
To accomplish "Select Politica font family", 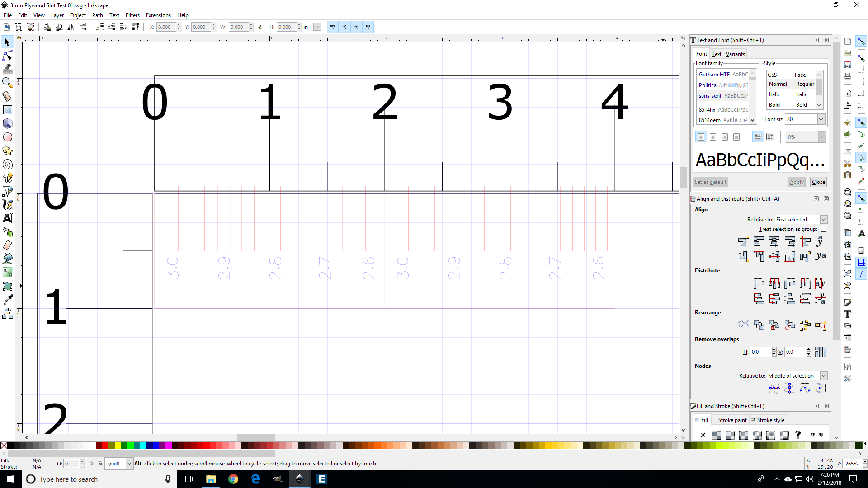I will pos(723,85).
